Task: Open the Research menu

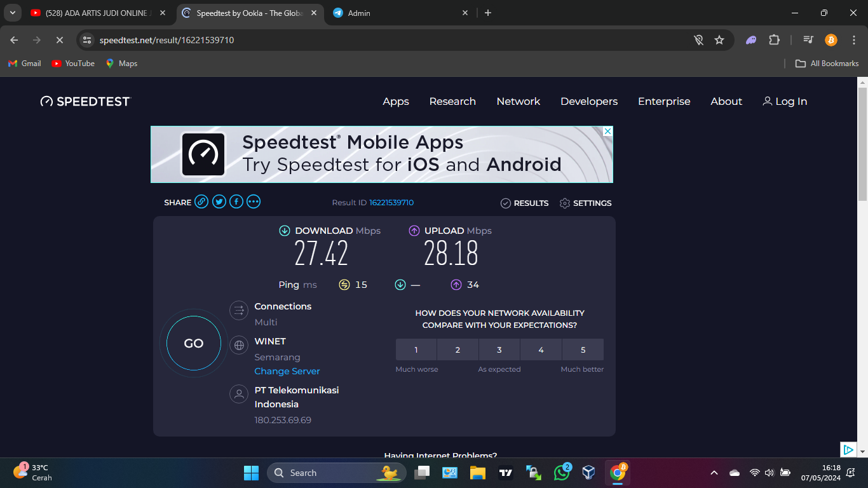Action: click(452, 102)
